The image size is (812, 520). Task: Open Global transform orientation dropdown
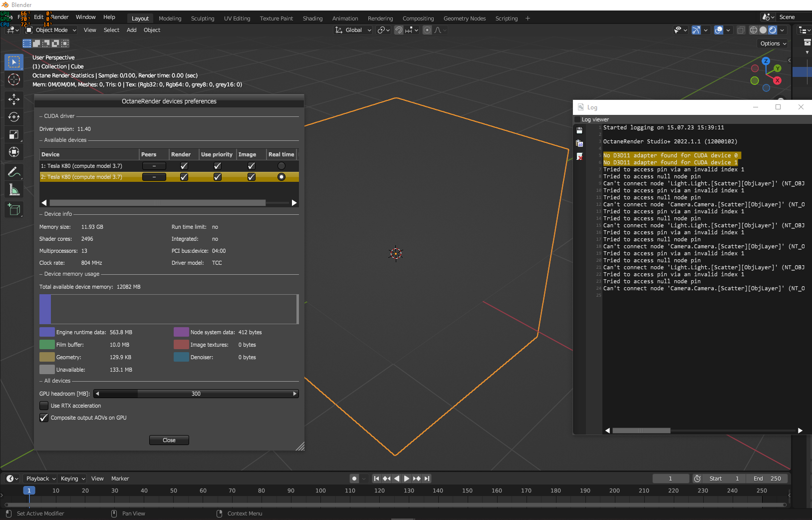pyautogui.click(x=353, y=30)
